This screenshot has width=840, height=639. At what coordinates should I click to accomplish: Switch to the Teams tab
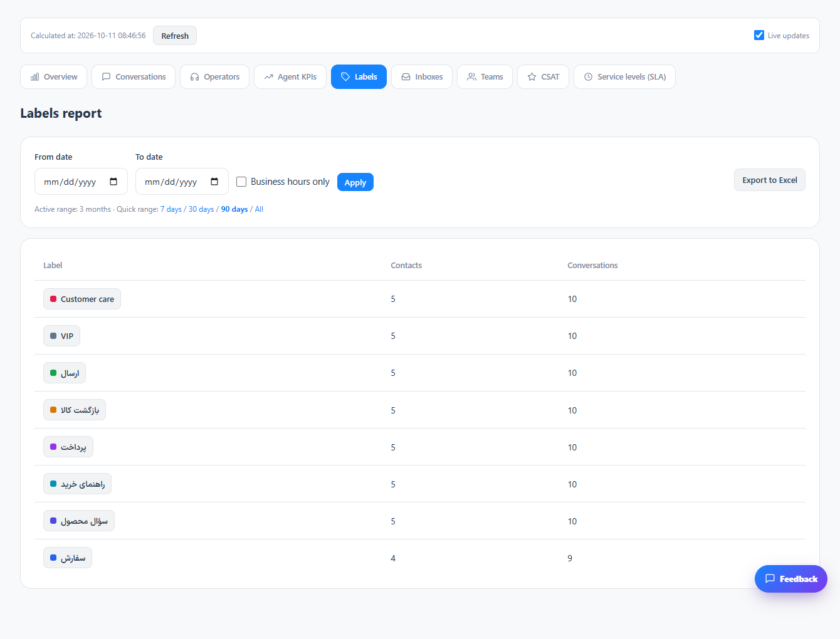[x=485, y=77]
